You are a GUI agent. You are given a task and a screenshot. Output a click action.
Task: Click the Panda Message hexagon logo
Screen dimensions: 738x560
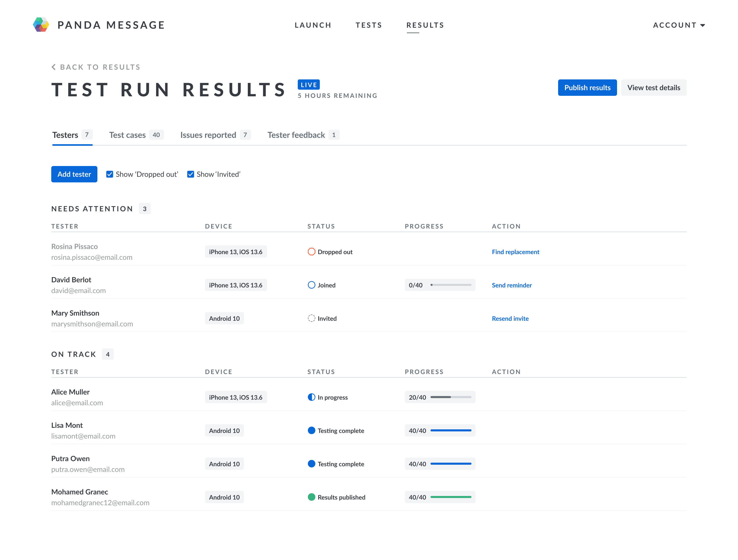pos(41,25)
